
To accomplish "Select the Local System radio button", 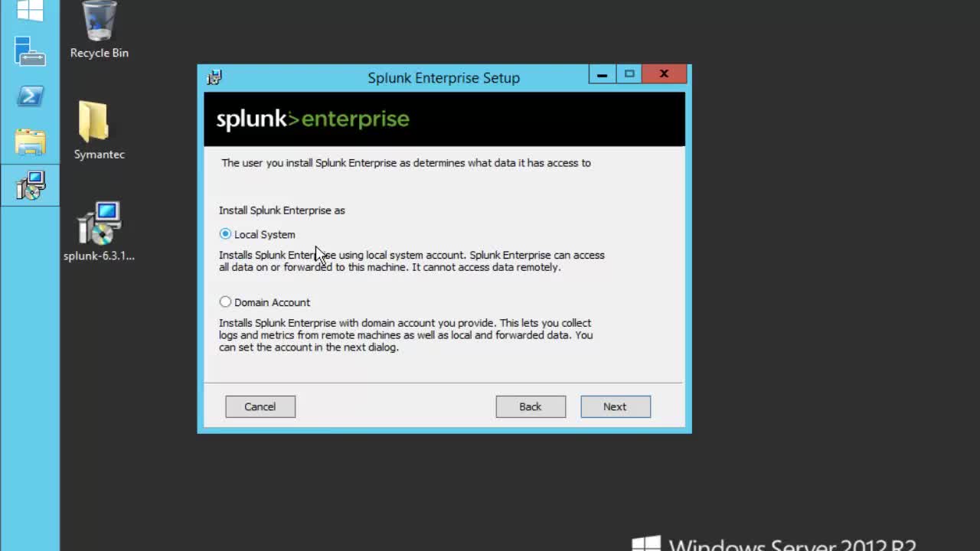I will (225, 234).
